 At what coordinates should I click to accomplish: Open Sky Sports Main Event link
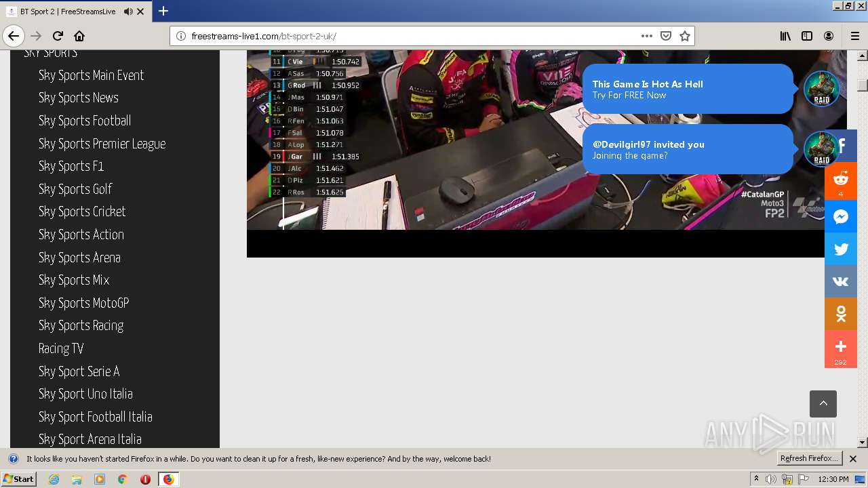coord(91,75)
